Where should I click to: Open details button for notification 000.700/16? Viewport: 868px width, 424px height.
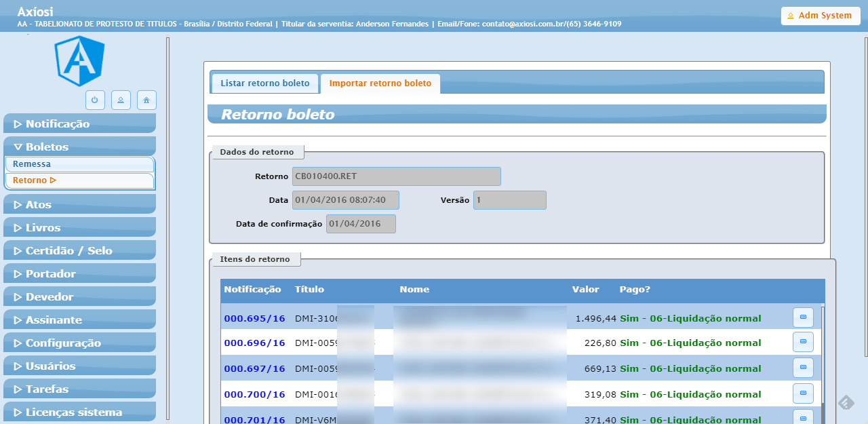coord(803,394)
